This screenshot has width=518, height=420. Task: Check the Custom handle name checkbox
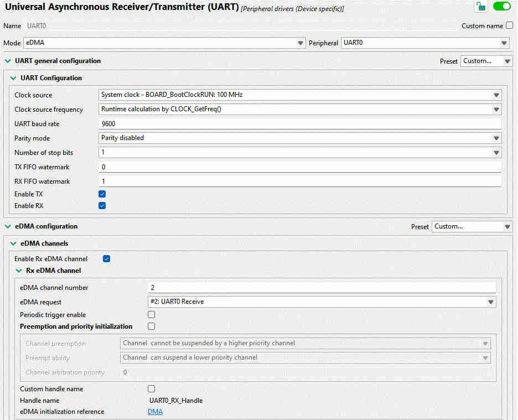click(x=151, y=389)
